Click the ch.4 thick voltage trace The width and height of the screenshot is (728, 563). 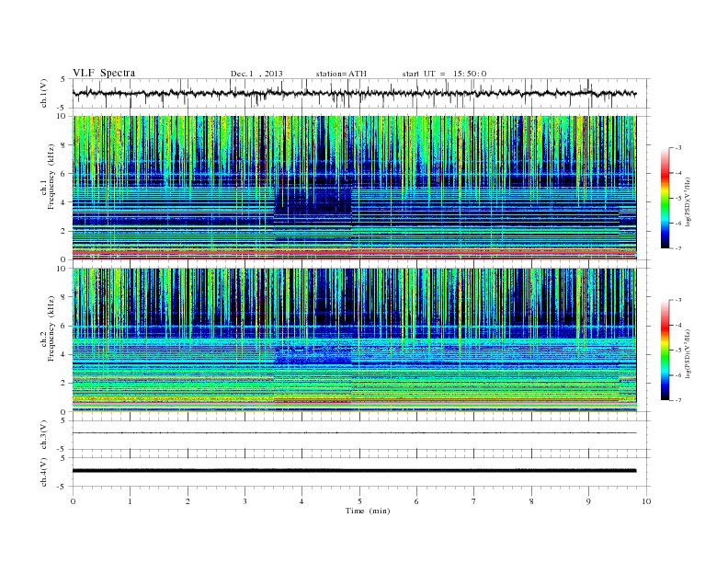pyautogui.click(x=354, y=471)
